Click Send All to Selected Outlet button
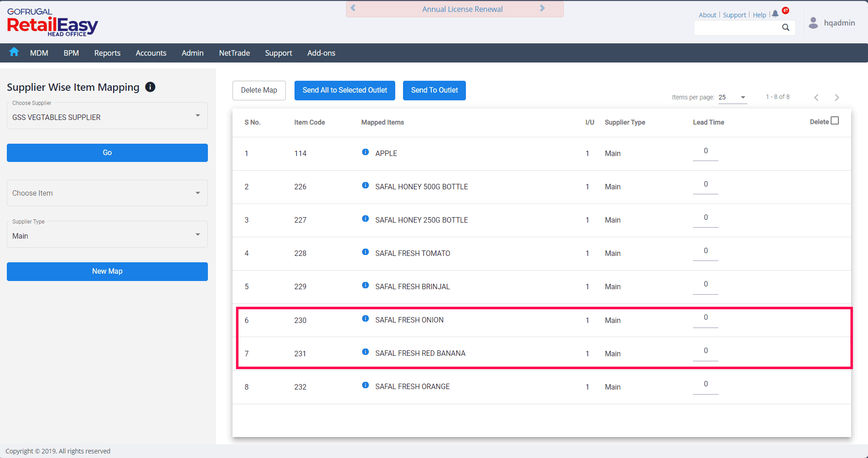The height and width of the screenshot is (458, 868). click(345, 90)
